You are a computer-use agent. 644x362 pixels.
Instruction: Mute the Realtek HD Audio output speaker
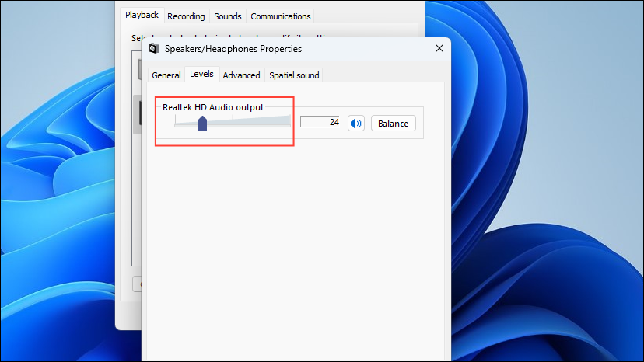(356, 124)
